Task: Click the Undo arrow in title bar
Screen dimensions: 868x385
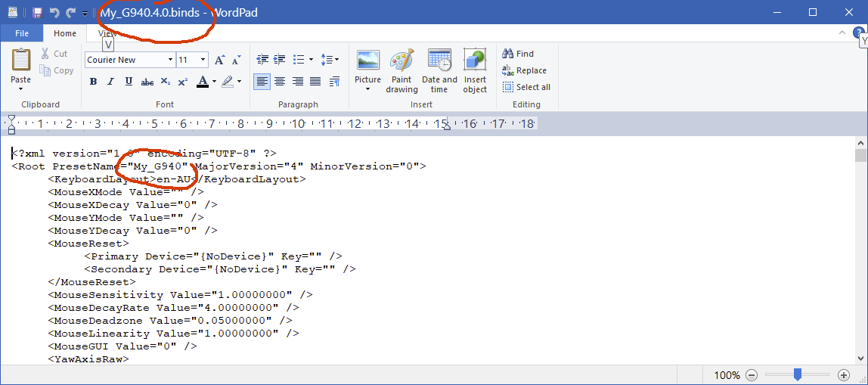Action: [54, 12]
